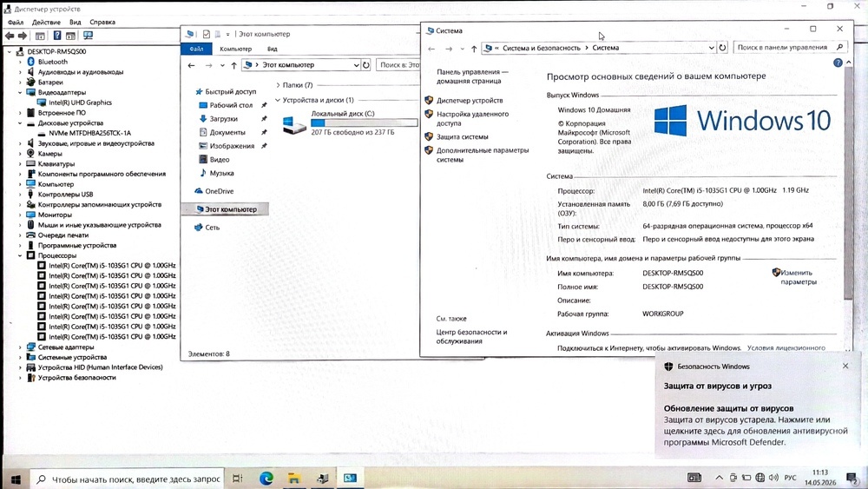This screenshot has height=489, width=868.
Task: Open the Файл menu in Device Manager
Action: [16, 23]
